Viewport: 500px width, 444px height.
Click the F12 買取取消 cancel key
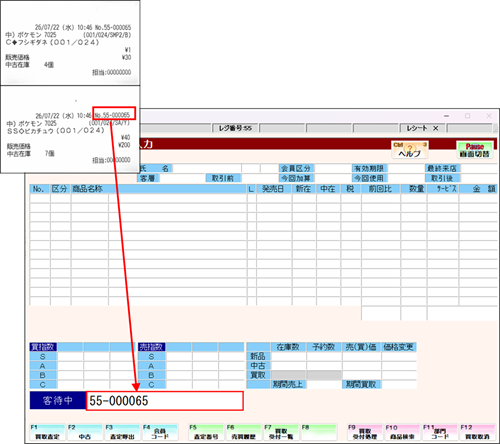point(477,432)
